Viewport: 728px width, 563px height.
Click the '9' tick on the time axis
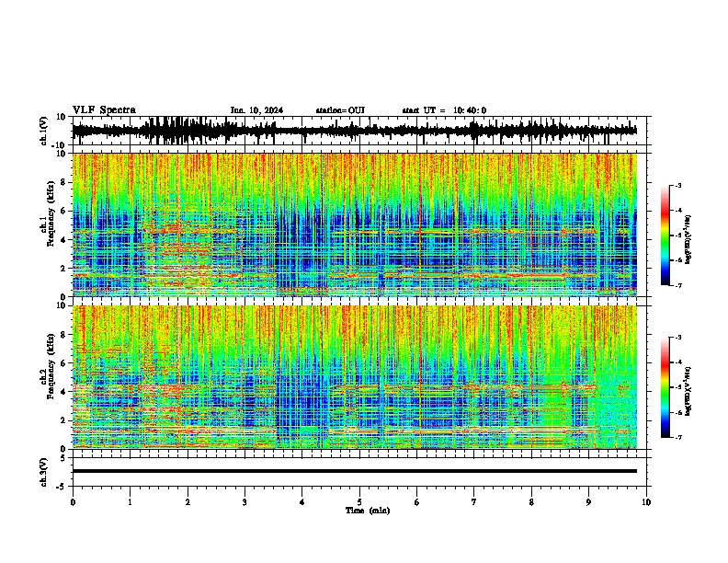(x=588, y=502)
